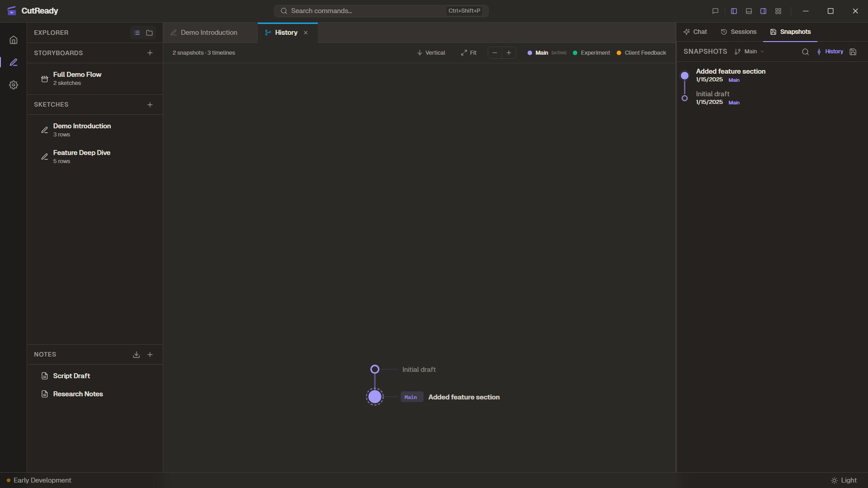Open Settings gear in left sidebar
The height and width of the screenshot is (488, 868).
point(14,85)
